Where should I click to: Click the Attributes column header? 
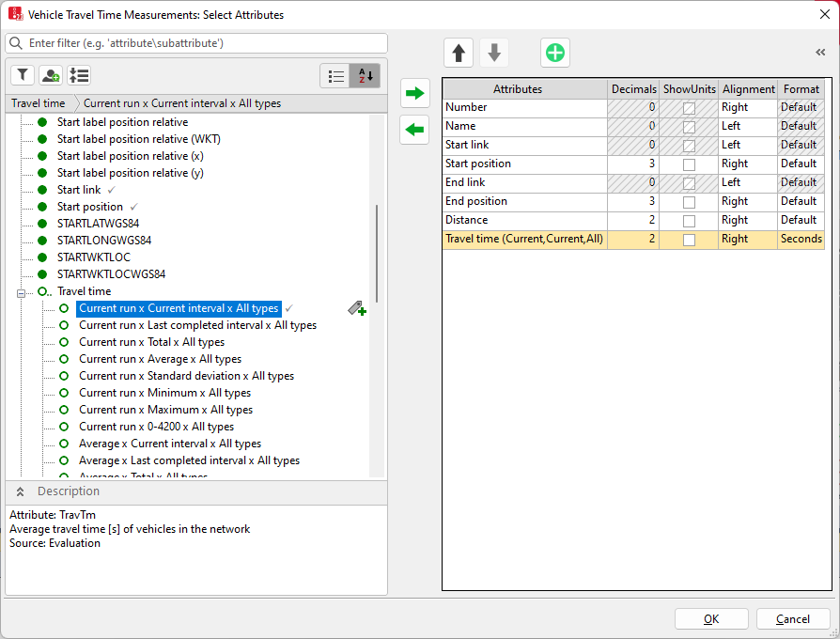[525, 89]
